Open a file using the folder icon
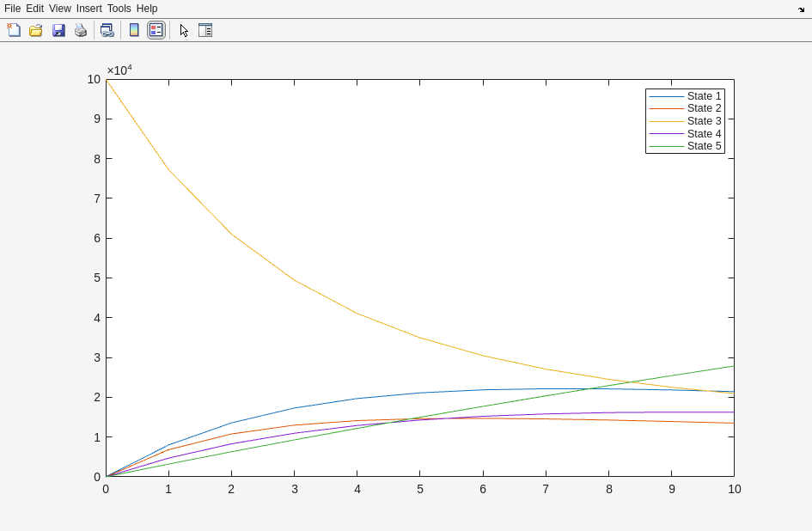 [x=36, y=30]
